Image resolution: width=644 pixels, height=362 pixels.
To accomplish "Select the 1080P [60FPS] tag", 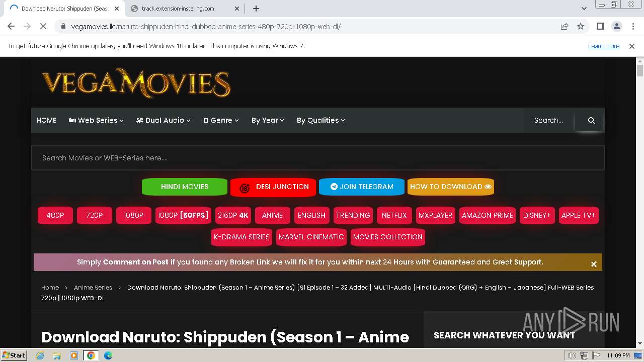I will tap(183, 215).
